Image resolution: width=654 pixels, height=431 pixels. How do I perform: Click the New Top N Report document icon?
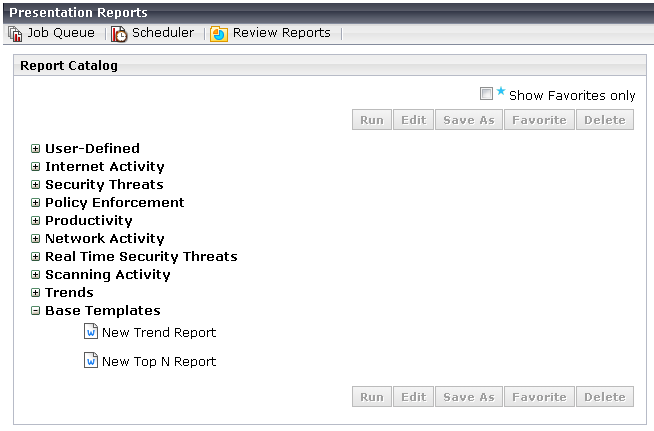(91, 360)
